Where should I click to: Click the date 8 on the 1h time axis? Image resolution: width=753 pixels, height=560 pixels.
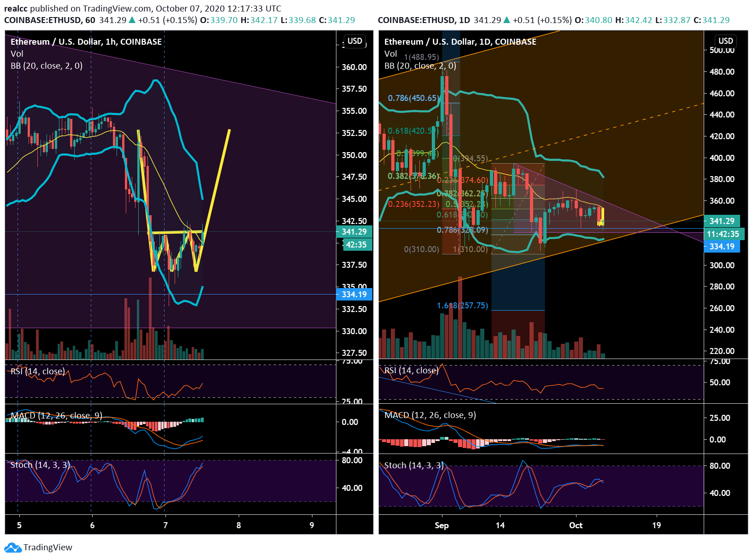[x=239, y=525]
